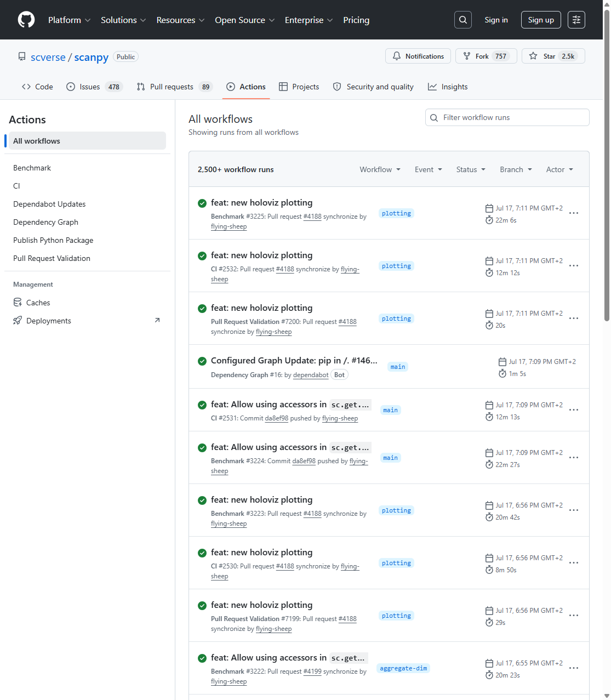Open the Pricing page
The image size is (611, 700).
coord(356,20)
